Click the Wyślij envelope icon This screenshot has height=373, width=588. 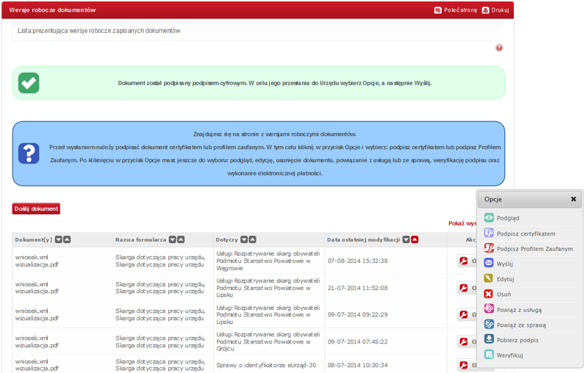[x=489, y=264]
